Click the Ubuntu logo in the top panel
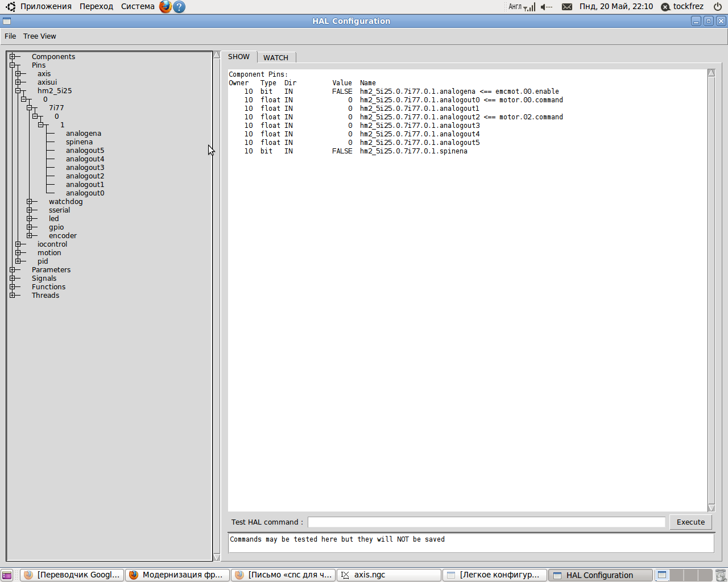This screenshot has width=728, height=582. (x=11, y=7)
